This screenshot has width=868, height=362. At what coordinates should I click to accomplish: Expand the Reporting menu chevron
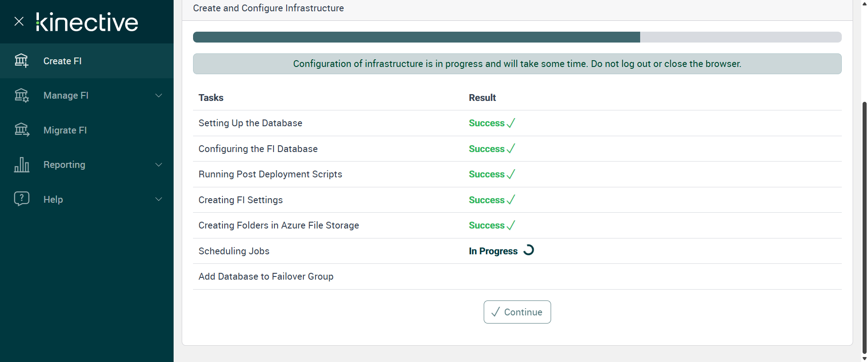[x=159, y=165]
